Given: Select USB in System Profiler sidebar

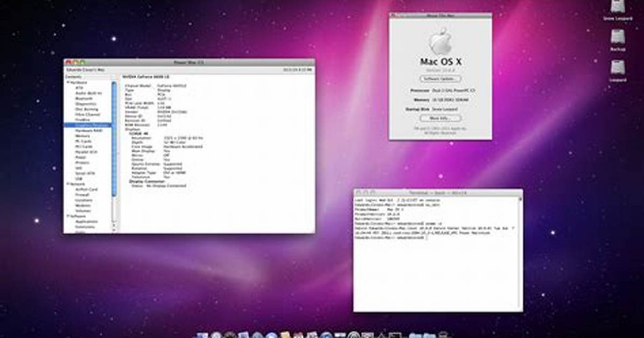Looking at the screenshot, I should pyautogui.click(x=79, y=179).
